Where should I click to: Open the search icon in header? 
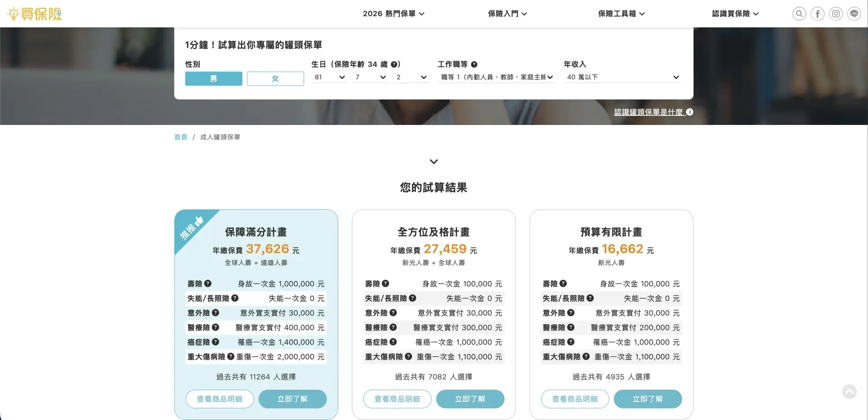click(799, 14)
